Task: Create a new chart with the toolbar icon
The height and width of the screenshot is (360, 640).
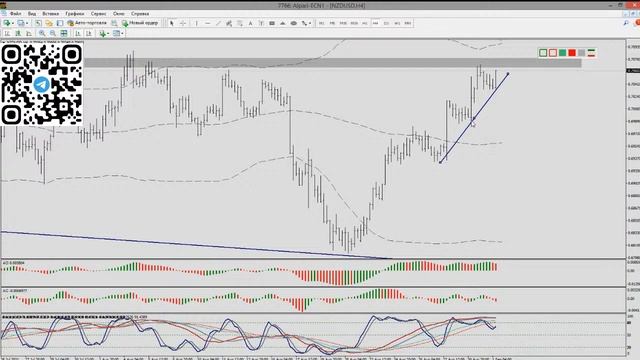Action: point(7,23)
